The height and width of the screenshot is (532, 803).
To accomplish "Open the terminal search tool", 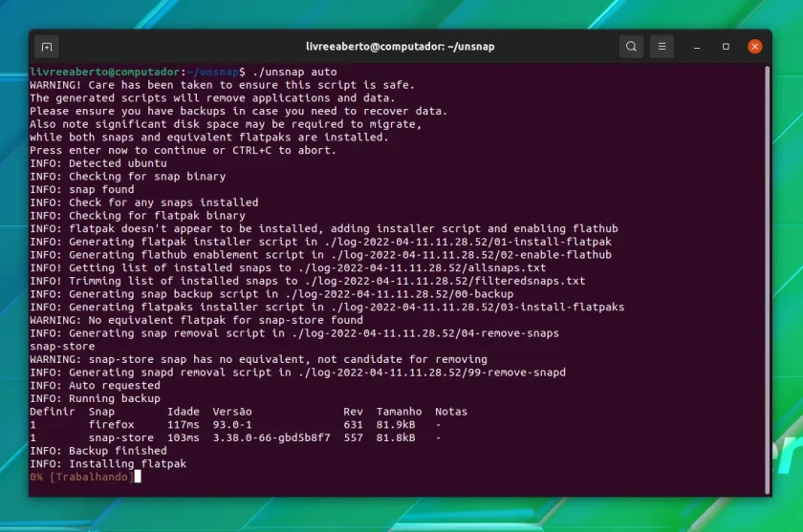I will [631, 47].
